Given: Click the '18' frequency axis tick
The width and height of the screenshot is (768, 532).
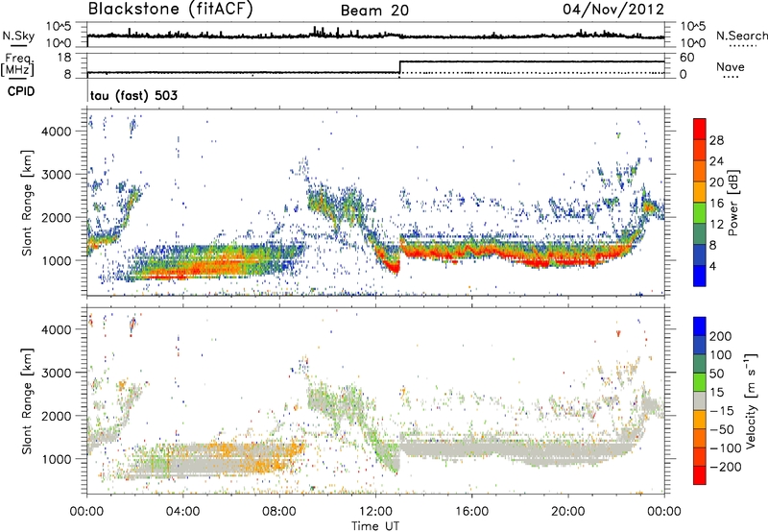Looking at the screenshot, I should click(x=64, y=57).
